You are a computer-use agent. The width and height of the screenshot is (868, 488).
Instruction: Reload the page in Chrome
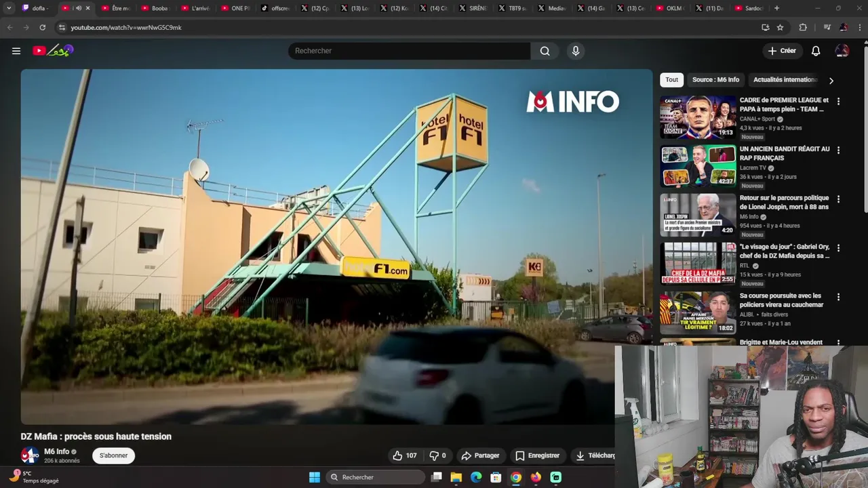point(42,28)
